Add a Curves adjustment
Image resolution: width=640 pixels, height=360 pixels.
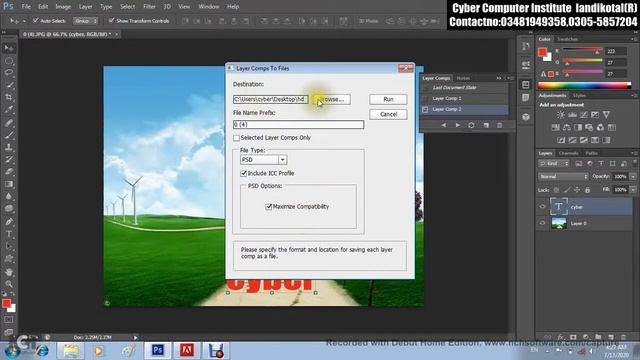(x=584, y=115)
